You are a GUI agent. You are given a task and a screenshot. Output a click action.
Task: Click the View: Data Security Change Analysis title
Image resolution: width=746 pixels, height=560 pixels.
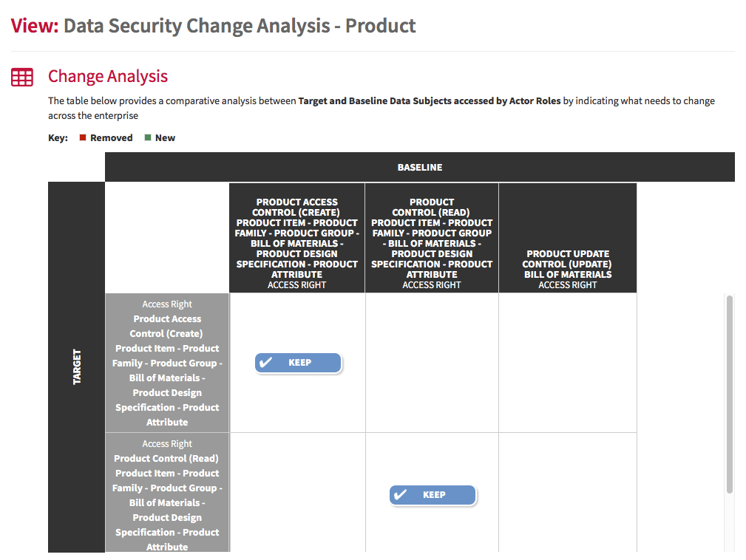[x=213, y=26]
